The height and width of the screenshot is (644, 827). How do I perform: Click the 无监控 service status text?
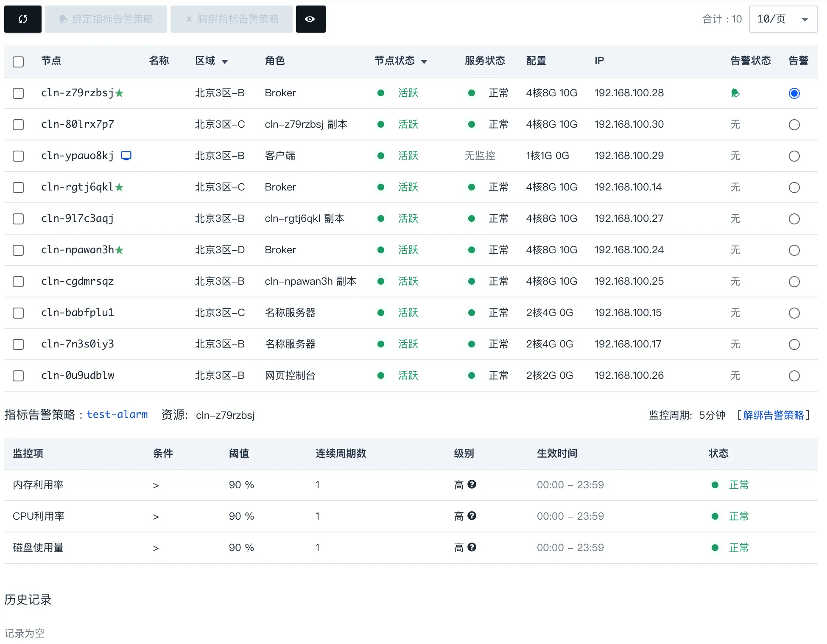coord(480,156)
